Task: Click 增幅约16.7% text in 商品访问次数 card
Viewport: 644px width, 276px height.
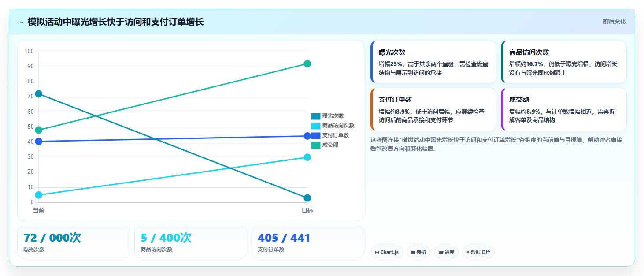Action: coord(526,64)
